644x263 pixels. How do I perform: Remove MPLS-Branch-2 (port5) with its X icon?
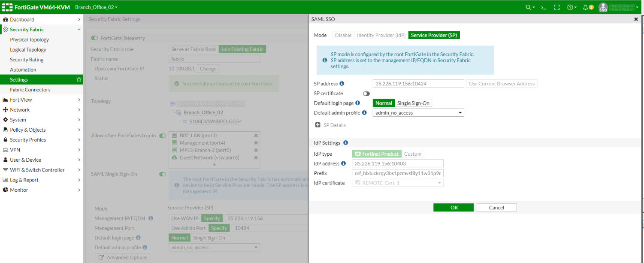click(256, 150)
